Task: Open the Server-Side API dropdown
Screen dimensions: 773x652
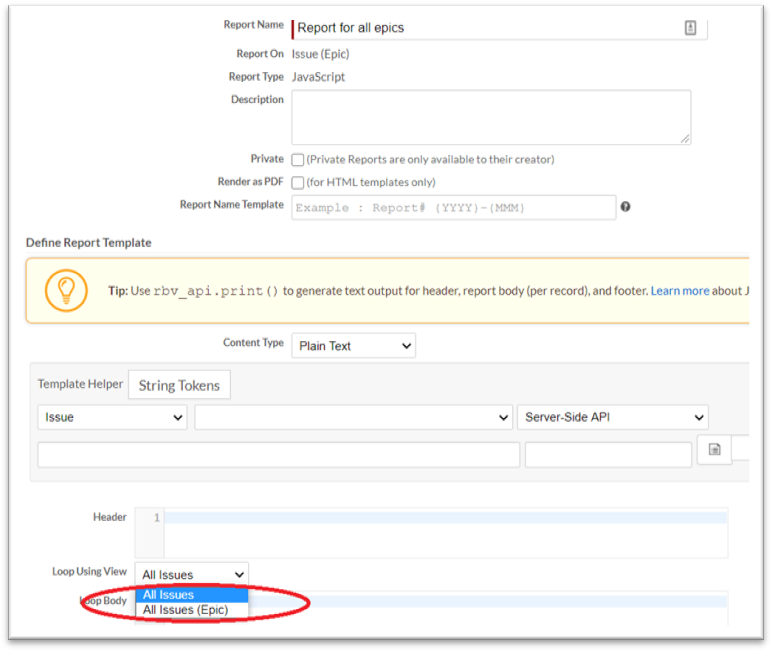Action: tap(612, 417)
